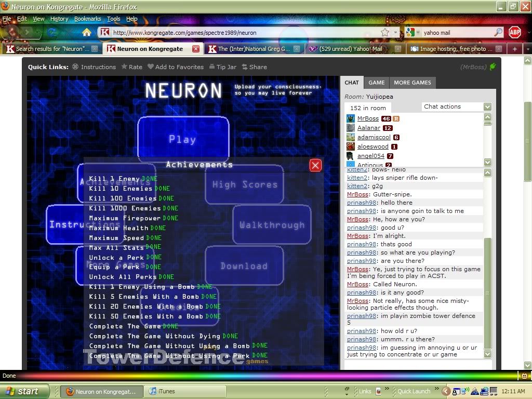Click Tip Jar quick link
The image size is (532, 399).
pos(222,67)
